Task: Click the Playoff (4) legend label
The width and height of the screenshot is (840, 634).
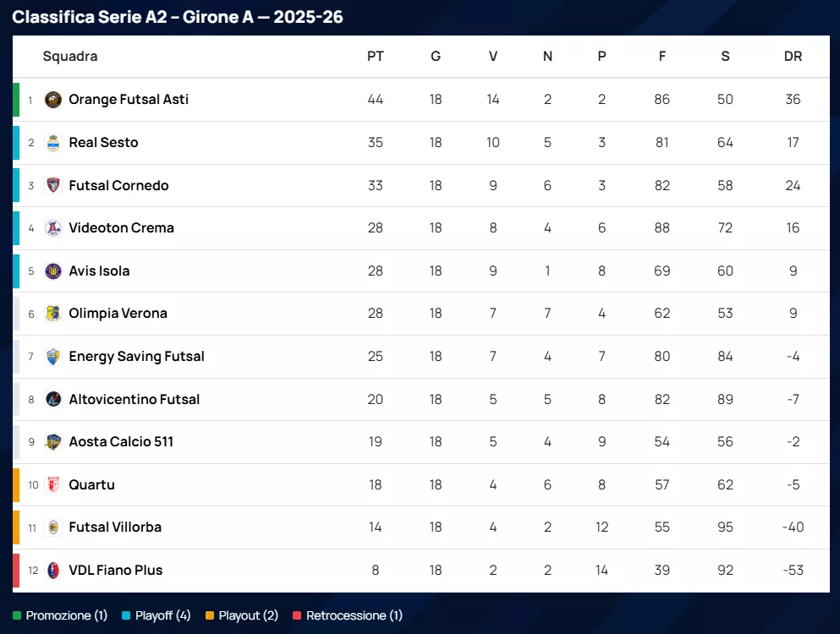Action: [163, 616]
